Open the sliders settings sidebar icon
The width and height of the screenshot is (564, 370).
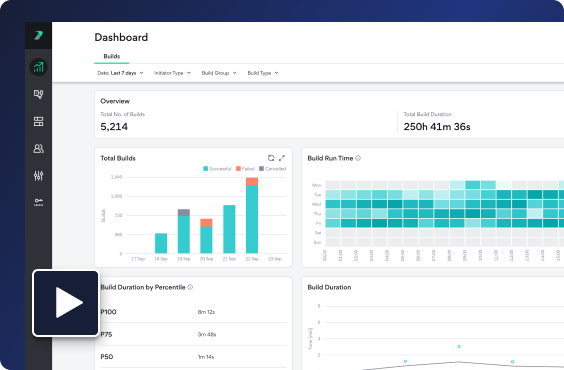click(38, 175)
